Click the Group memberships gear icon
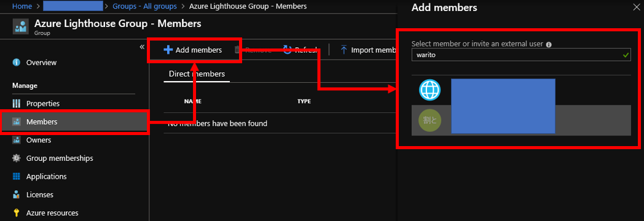This screenshot has width=644, height=221. (x=17, y=158)
